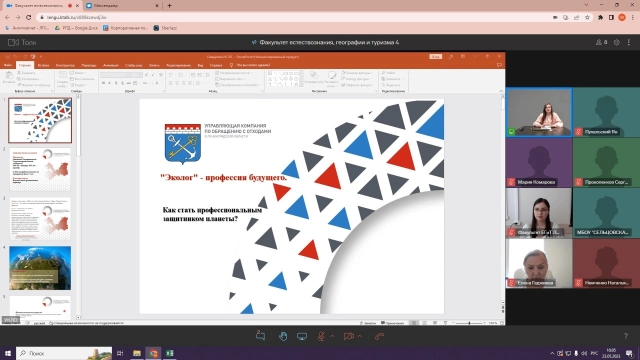
Task: Open conference settings gear icon
Action: pyautogui.click(x=617, y=42)
